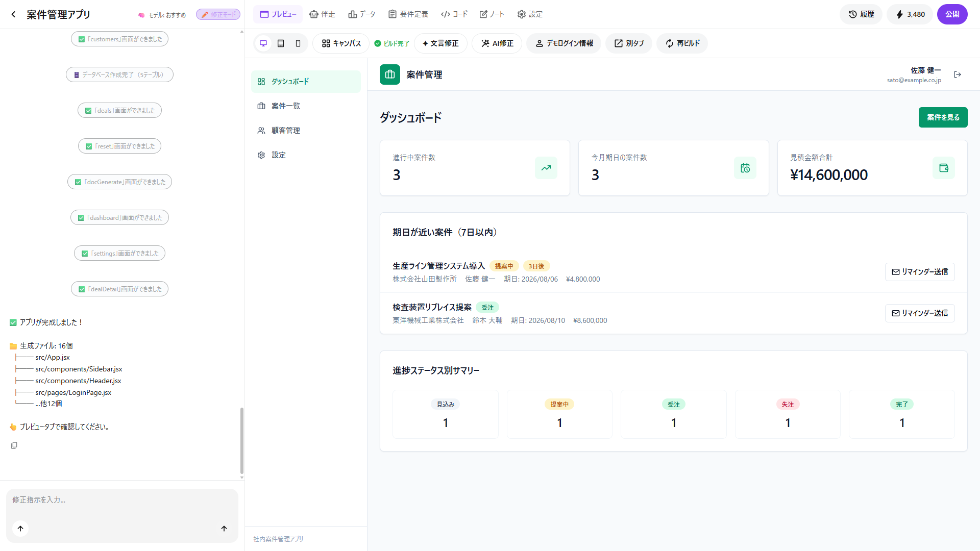Click the copy icon under the chat message
980x551 pixels.
click(x=14, y=445)
